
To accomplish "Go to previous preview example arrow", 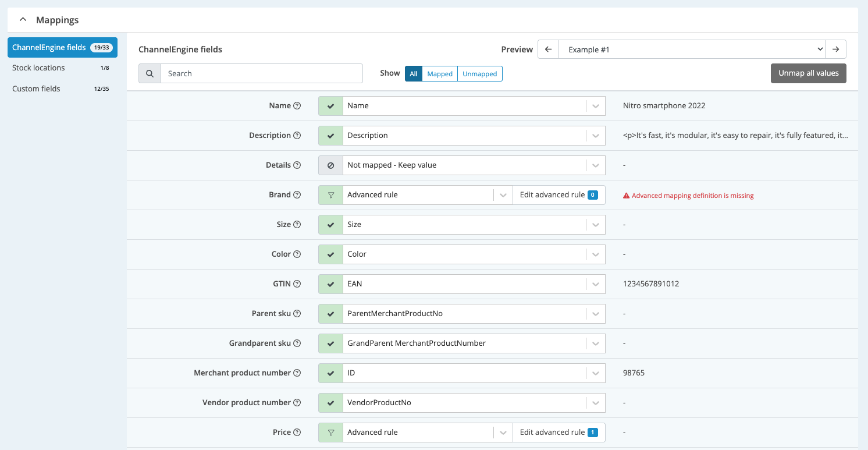I will (x=548, y=49).
